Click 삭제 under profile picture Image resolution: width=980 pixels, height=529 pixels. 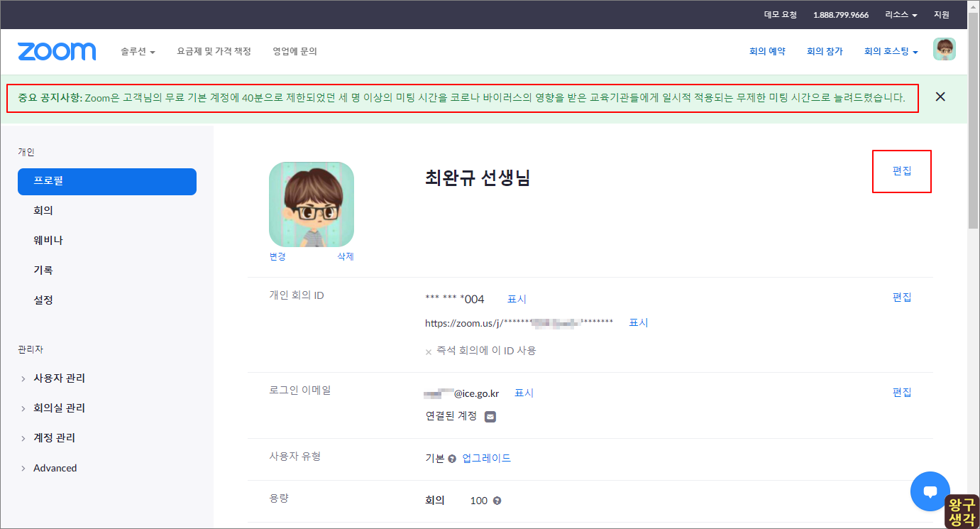346,256
